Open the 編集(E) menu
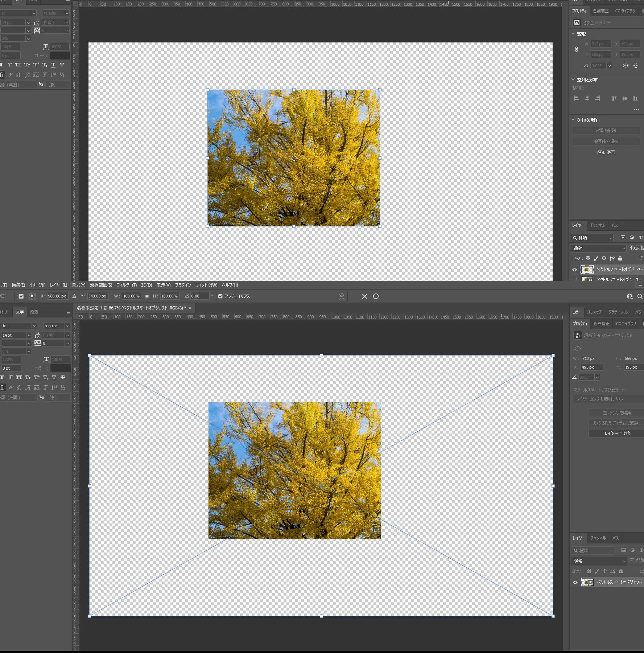Screen dimensions: 644x653 click(x=18, y=285)
